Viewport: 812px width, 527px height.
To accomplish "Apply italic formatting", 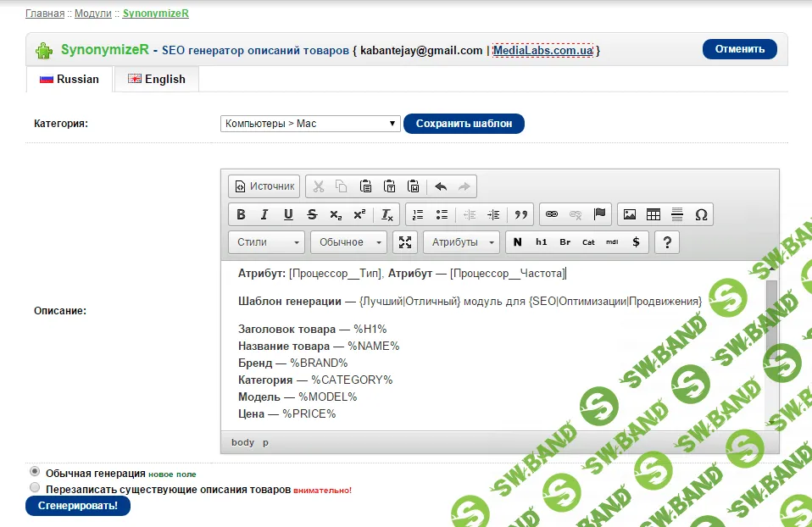I will (x=265, y=213).
